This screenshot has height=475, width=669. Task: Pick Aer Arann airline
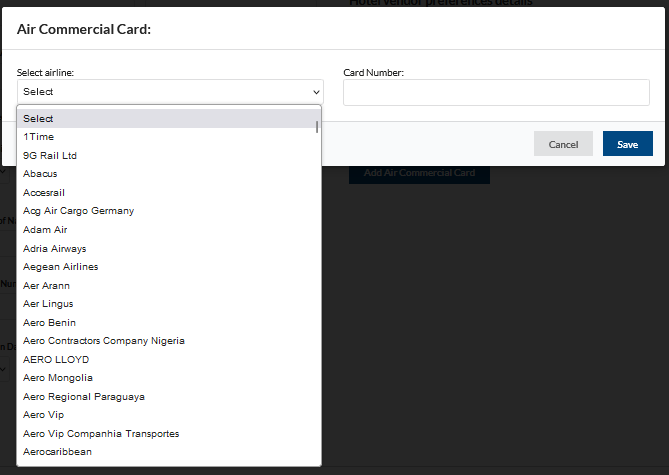pos(169,286)
